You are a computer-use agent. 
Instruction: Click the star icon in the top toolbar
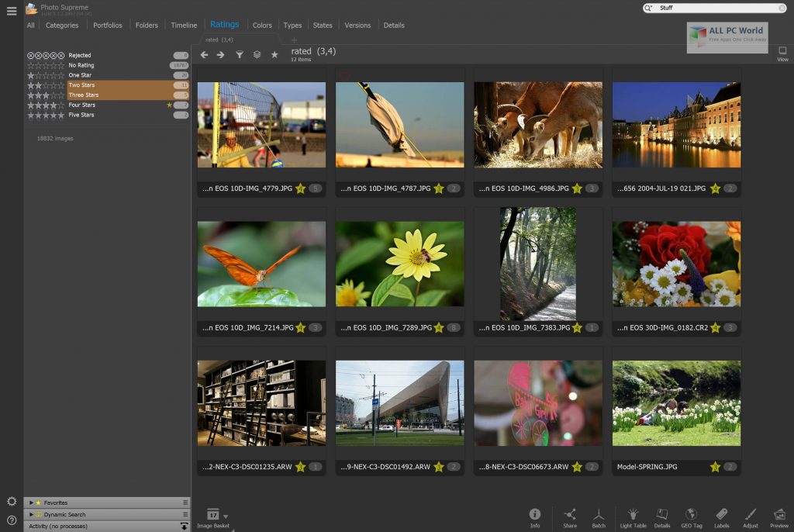[x=274, y=54]
